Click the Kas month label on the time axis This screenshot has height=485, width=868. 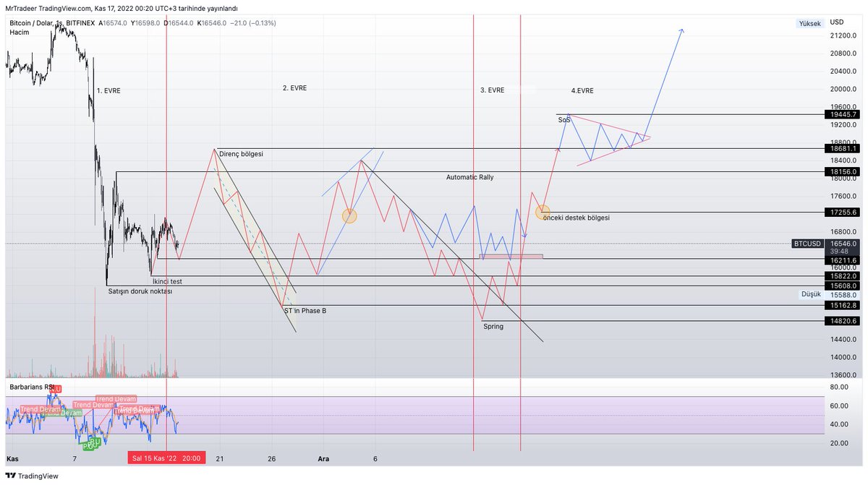tap(13, 458)
